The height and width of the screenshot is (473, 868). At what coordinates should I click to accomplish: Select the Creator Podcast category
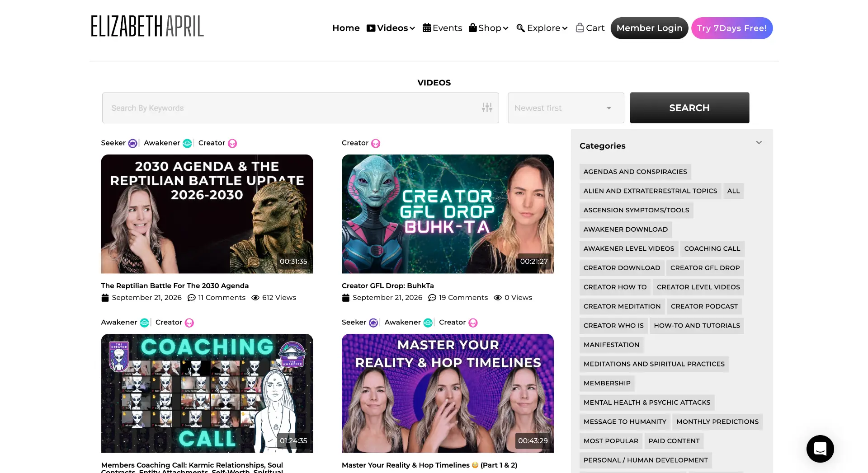704,306
